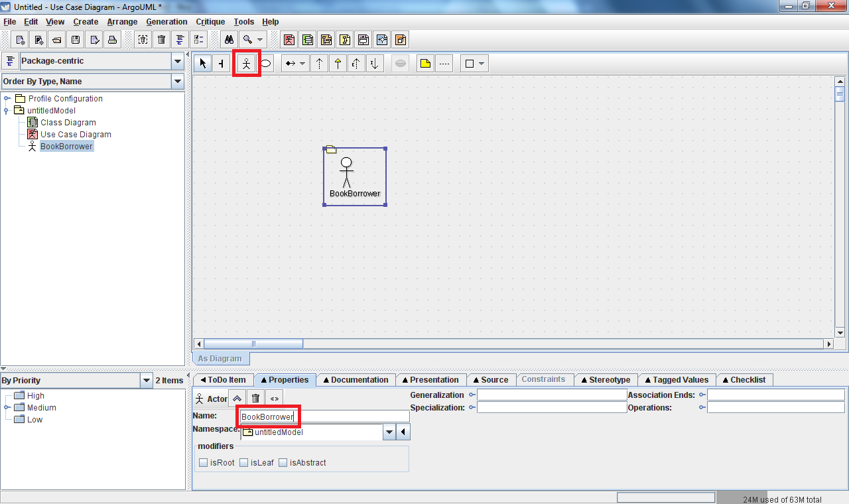Check the isLeaf modifier checkbox

coord(244,463)
